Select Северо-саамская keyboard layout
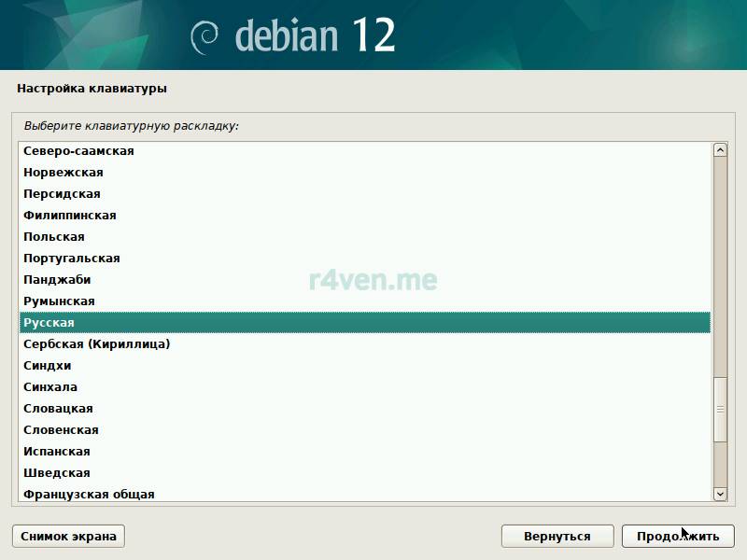 [x=78, y=151]
